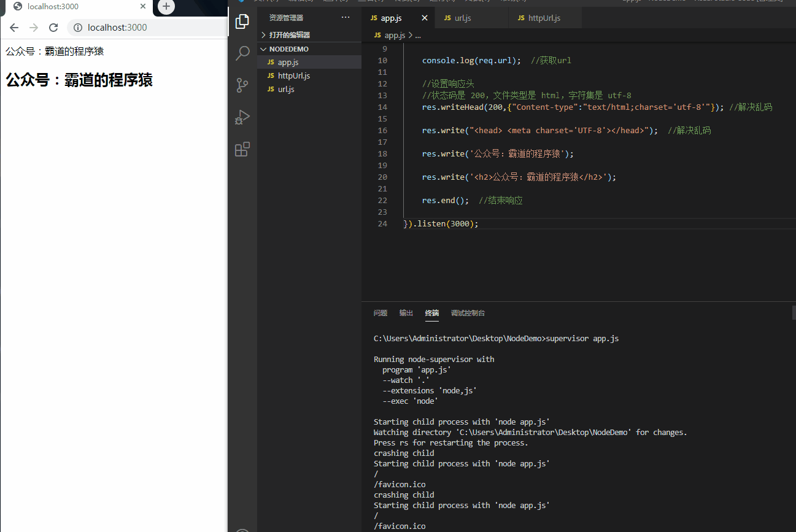The width and height of the screenshot is (796, 532).
Task: Close the localhost:3000 browser tab
Action: (143, 7)
